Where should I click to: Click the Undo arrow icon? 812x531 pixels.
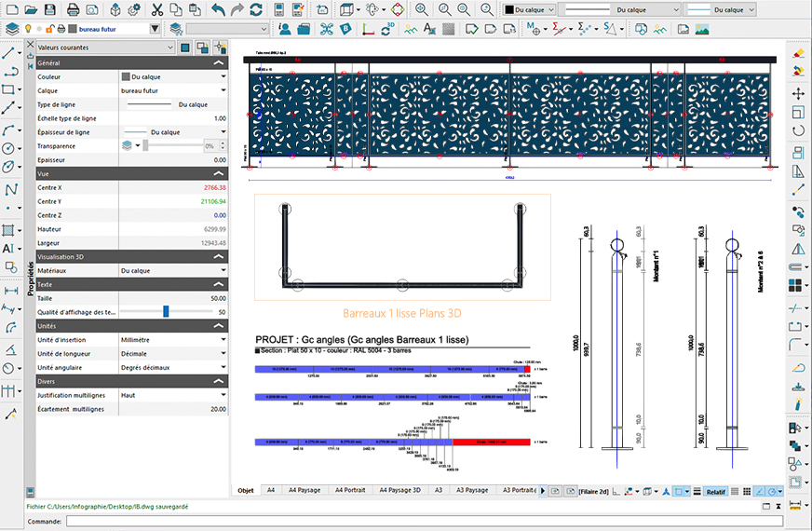click(217, 9)
